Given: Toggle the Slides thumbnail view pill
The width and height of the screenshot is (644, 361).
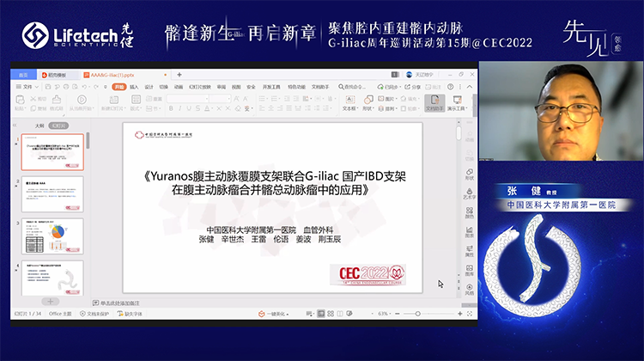Looking at the screenshot, I should [58, 125].
